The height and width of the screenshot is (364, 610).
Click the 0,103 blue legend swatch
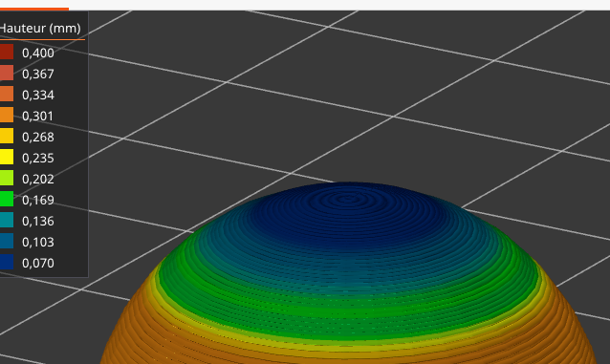[7, 241]
